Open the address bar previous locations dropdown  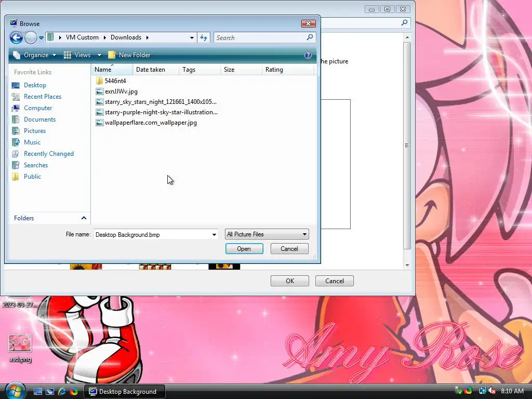coord(192,37)
